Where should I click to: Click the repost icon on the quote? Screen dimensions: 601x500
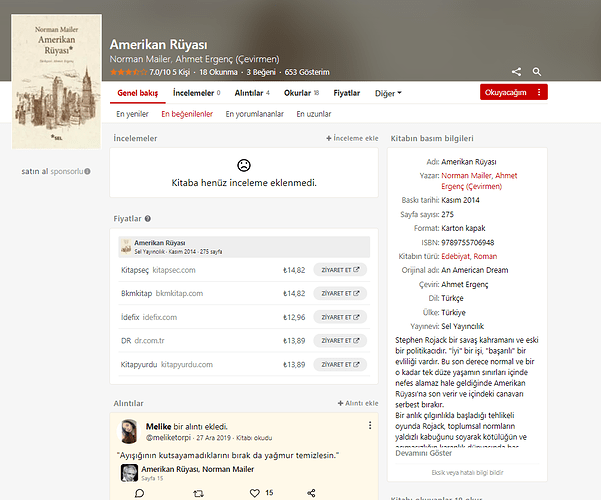click(x=198, y=493)
